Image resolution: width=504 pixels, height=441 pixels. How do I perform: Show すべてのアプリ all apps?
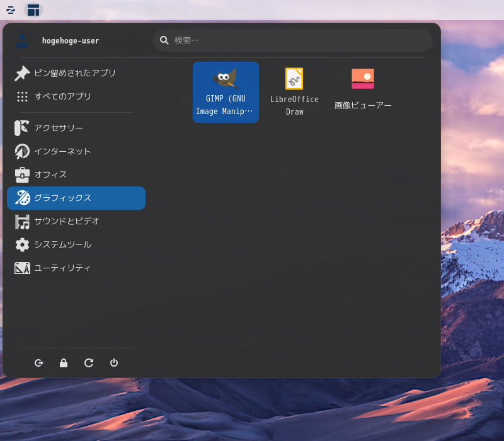coord(76,96)
